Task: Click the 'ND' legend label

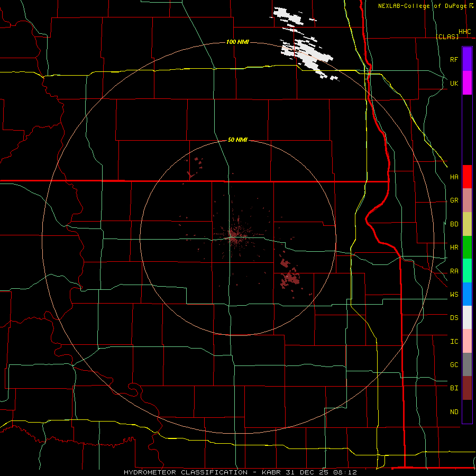Action: pyautogui.click(x=454, y=412)
